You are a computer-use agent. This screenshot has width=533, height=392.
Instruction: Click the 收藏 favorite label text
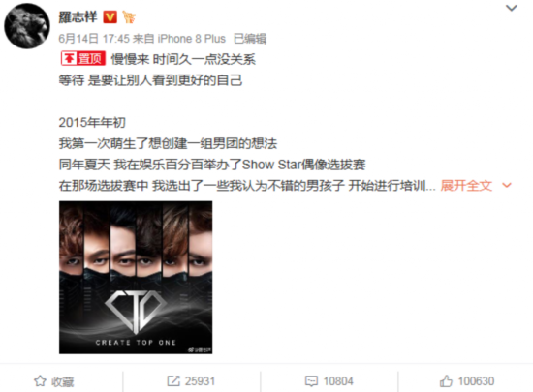63,381
